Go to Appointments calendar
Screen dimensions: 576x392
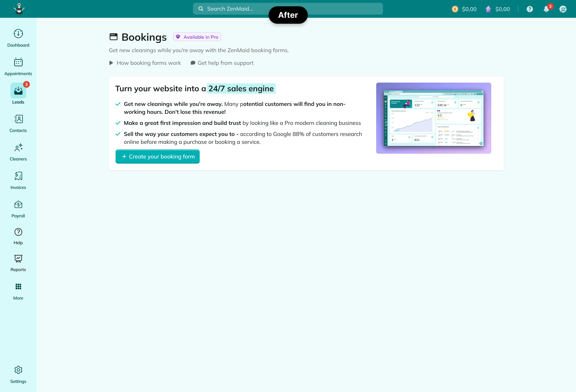(18, 67)
